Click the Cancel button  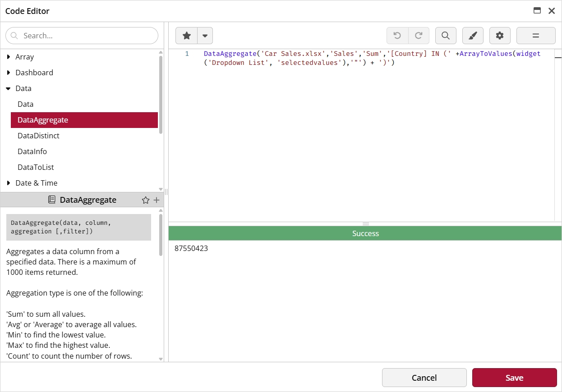424,378
